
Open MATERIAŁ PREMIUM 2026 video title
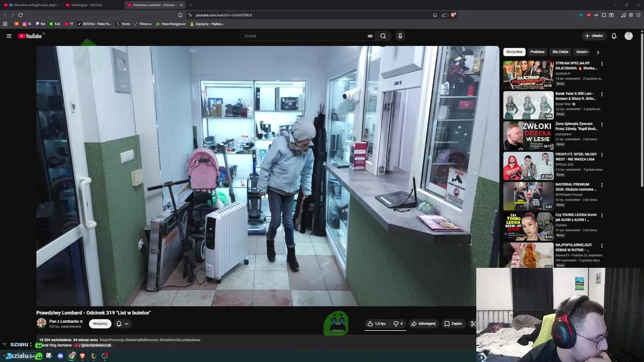tap(576, 187)
